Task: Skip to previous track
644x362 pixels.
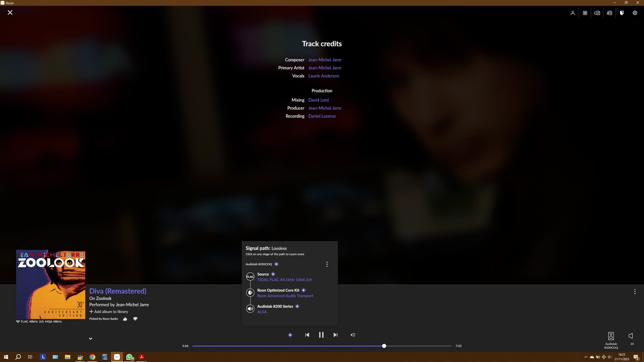Action: [307, 335]
